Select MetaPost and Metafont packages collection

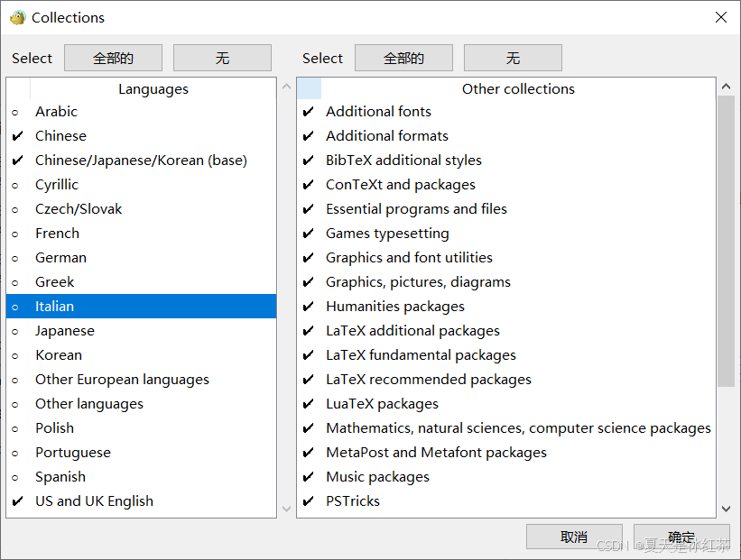pos(506,453)
